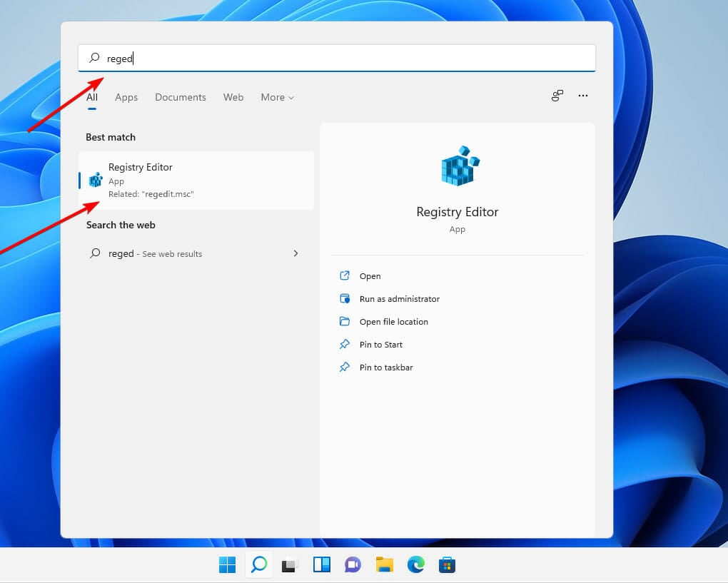Click the magnifier icon beside reged web result
Viewport: 728px width, 583px height.
(x=95, y=253)
